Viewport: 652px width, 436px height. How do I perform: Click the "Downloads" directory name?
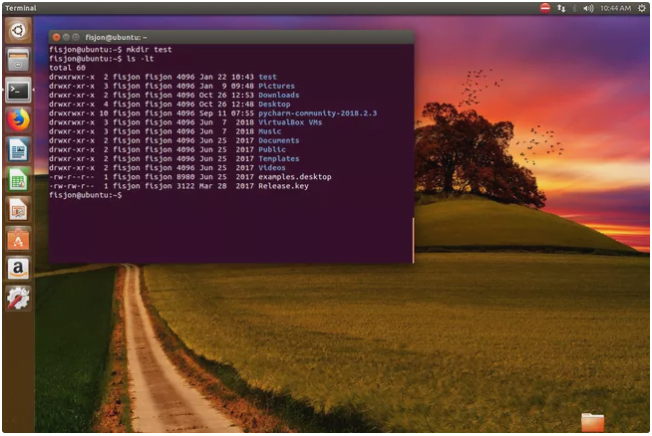click(279, 95)
